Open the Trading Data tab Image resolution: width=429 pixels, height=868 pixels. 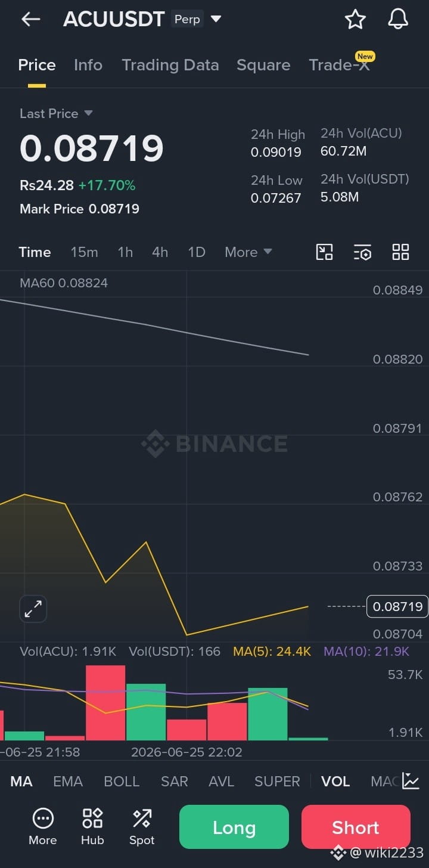coord(170,65)
